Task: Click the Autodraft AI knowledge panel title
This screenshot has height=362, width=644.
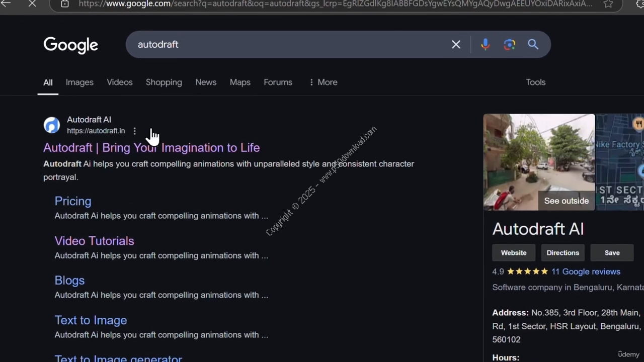Action: [538, 229]
